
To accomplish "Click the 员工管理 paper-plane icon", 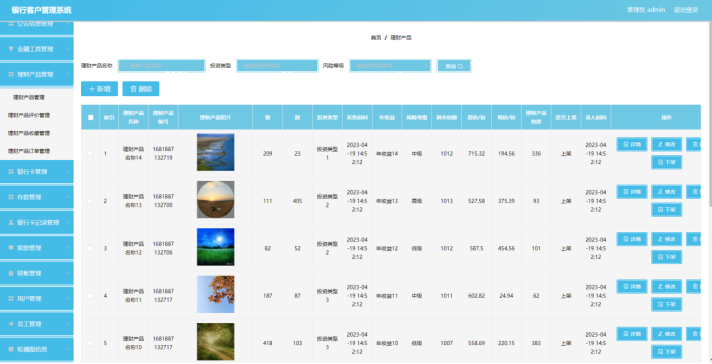I will (x=11, y=324).
